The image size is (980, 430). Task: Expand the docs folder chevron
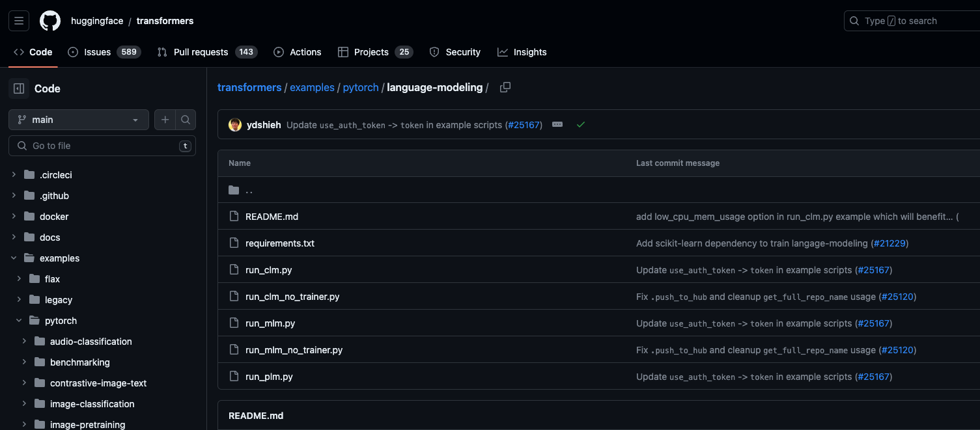pyautogui.click(x=14, y=237)
